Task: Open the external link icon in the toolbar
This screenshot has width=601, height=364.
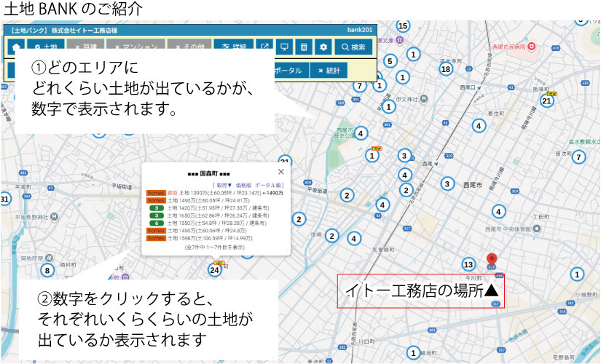Action: [265, 47]
